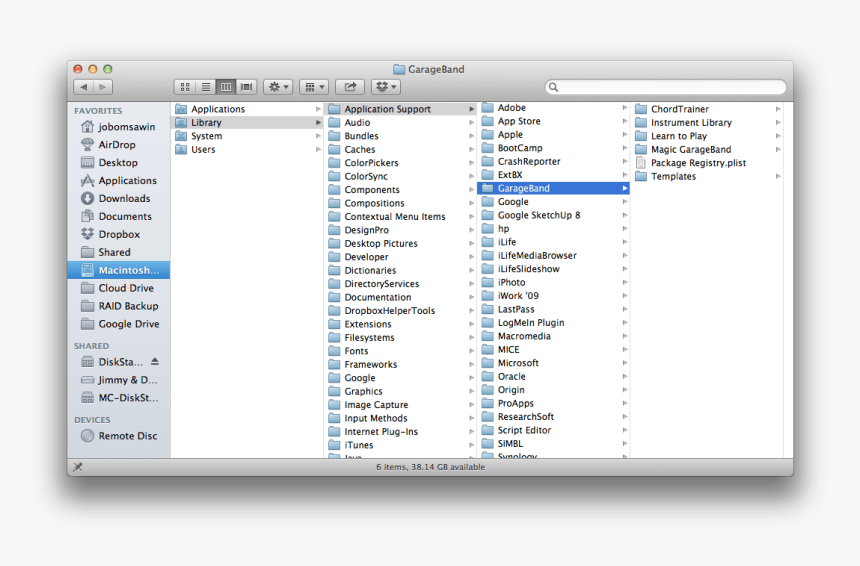Screen dimensions: 860x566
Task: Expand the Audio folder arrow
Action: 471,122
